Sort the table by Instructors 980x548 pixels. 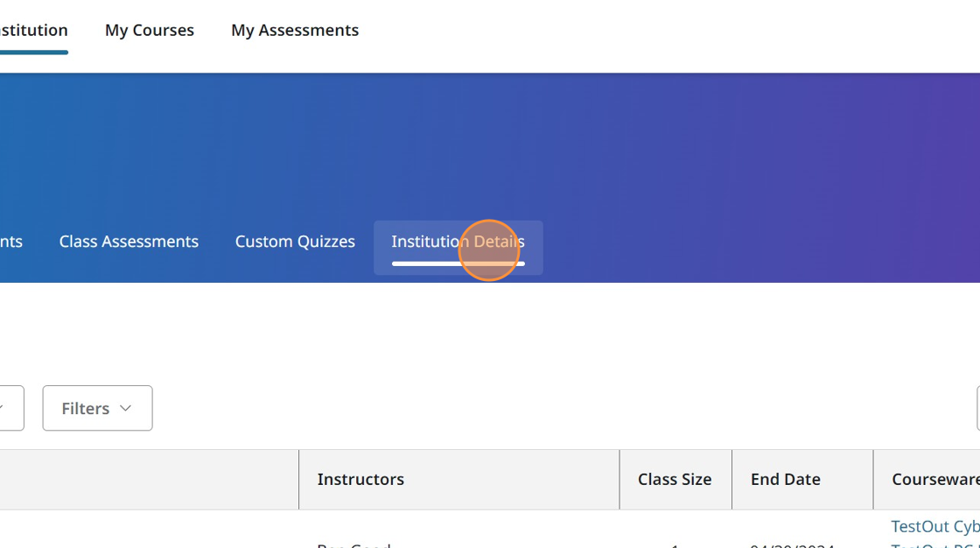tap(360, 479)
